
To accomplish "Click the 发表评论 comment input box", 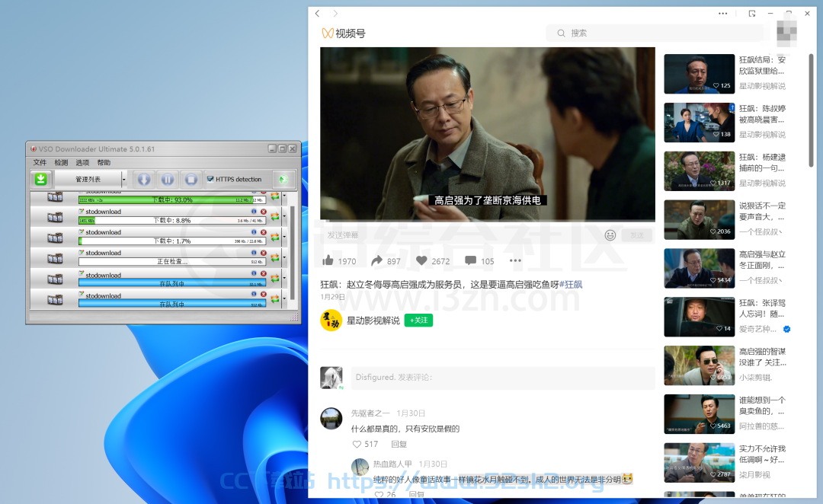I will [x=503, y=378].
